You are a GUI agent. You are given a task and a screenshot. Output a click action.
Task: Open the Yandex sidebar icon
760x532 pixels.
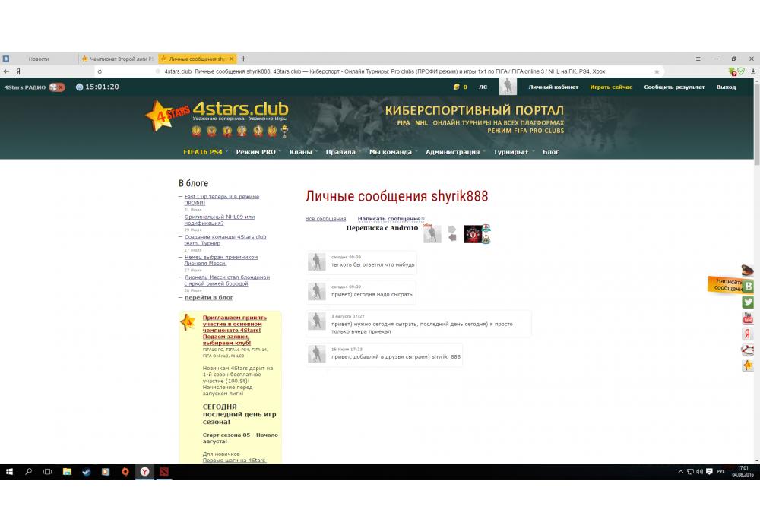pyautogui.click(x=749, y=334)
